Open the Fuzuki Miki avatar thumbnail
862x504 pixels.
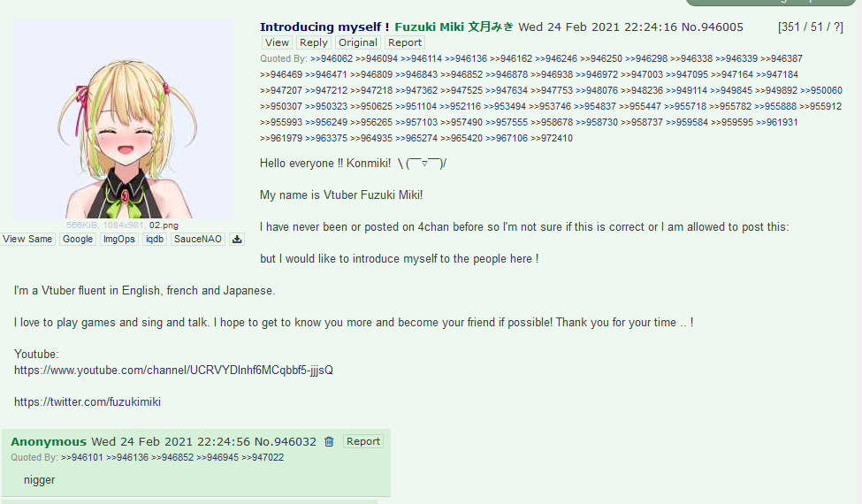coord(122,118)
